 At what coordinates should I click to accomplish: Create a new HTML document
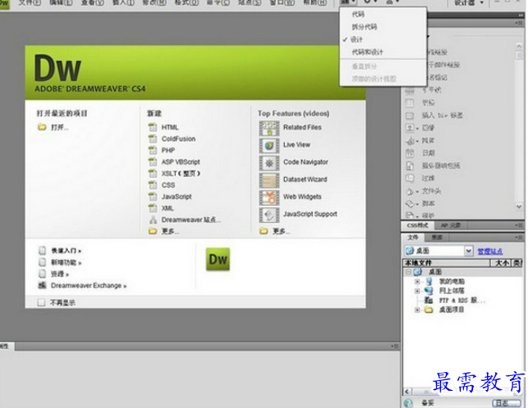pos(169,127)
